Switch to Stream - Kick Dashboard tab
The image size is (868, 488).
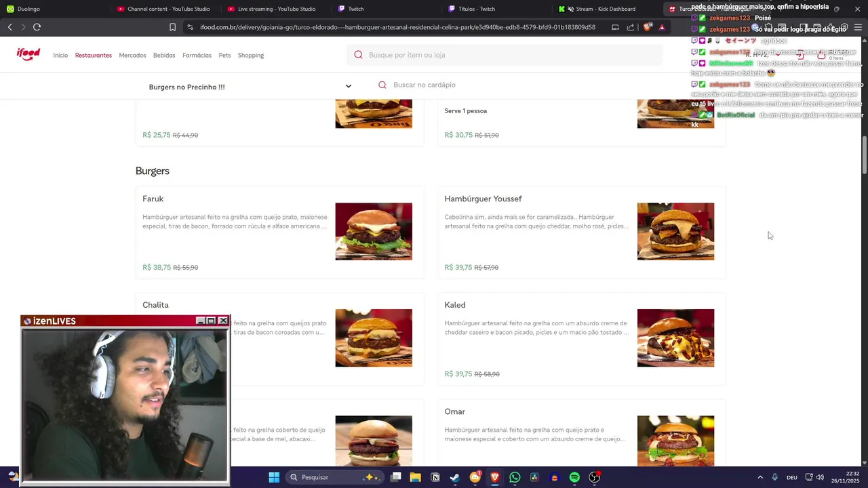coord(606,9)
